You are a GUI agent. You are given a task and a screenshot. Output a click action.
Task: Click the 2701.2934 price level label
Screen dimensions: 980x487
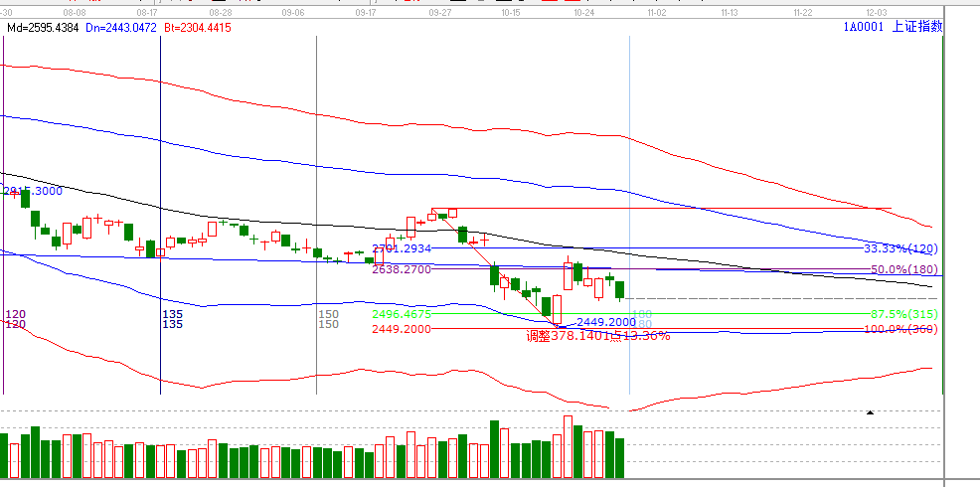[x=402, y=248]
